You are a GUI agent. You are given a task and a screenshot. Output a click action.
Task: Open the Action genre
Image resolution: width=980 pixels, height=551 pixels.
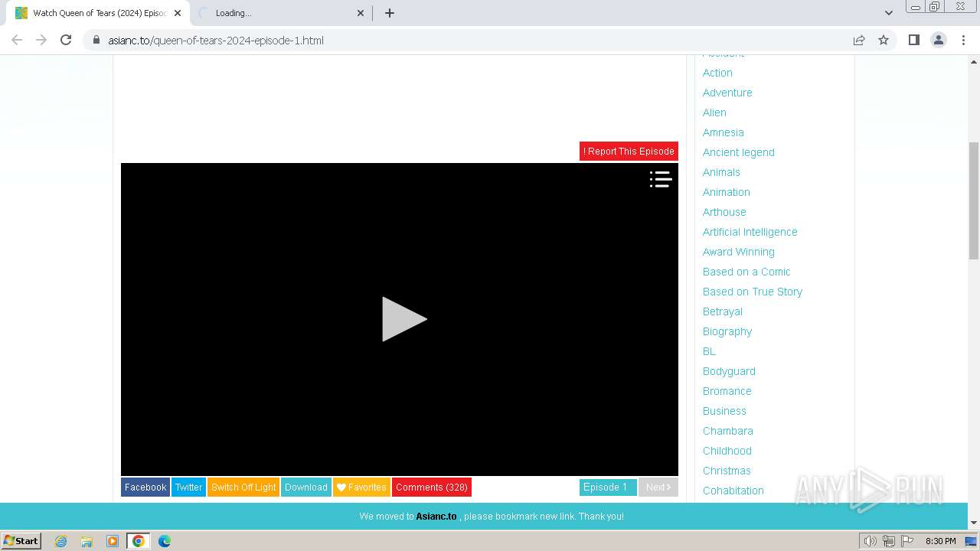(717, 73)
